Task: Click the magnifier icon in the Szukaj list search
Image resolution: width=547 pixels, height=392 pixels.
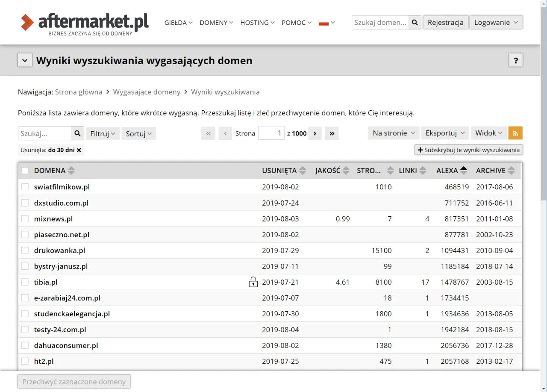Action: click(77, 133)
